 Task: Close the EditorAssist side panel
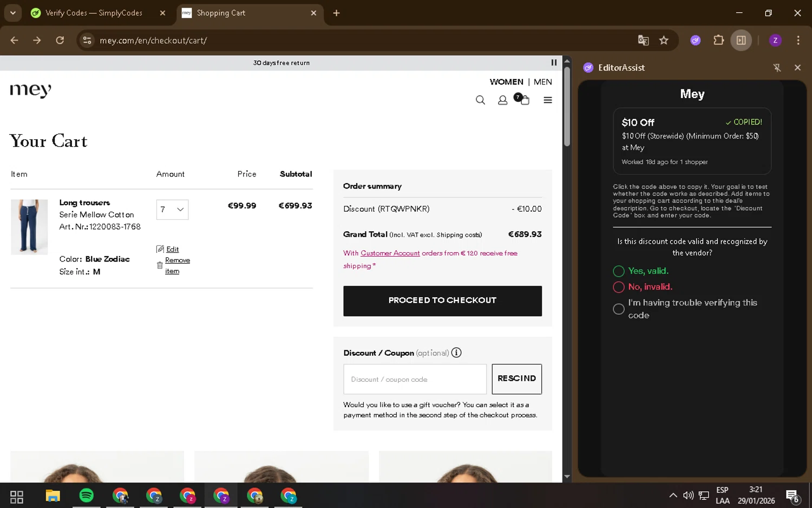pyautogui.click(x=797, y=68)
